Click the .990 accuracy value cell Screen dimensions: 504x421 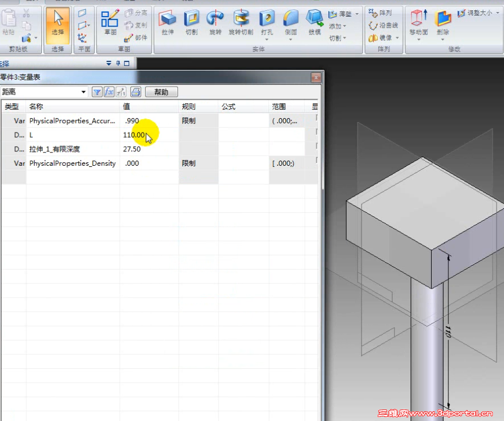149,121
